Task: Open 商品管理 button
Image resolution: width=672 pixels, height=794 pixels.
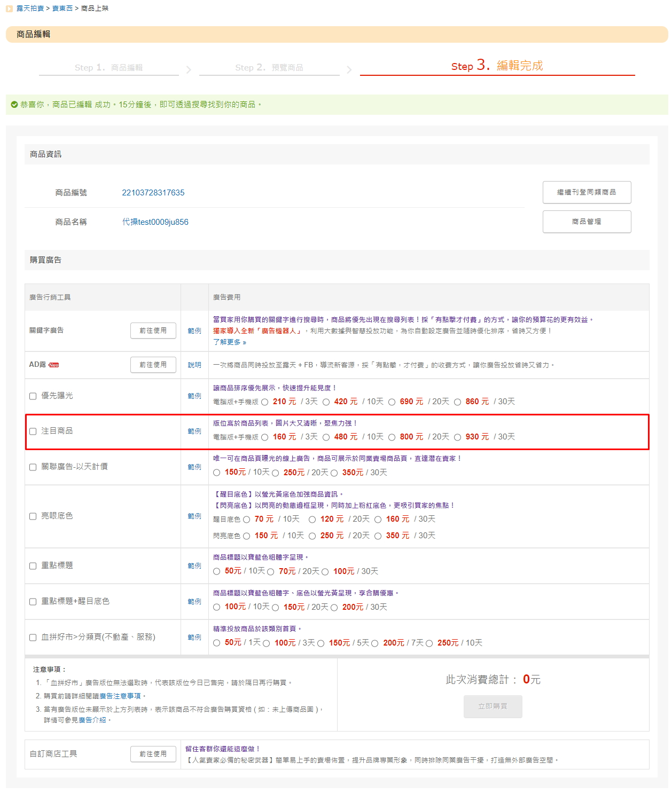Action: 587,222
